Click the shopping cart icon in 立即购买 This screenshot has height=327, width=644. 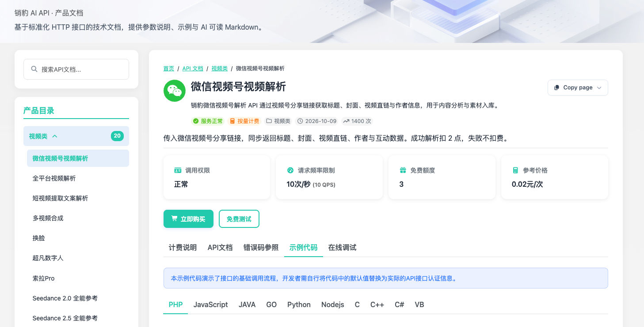coord(175,219)
